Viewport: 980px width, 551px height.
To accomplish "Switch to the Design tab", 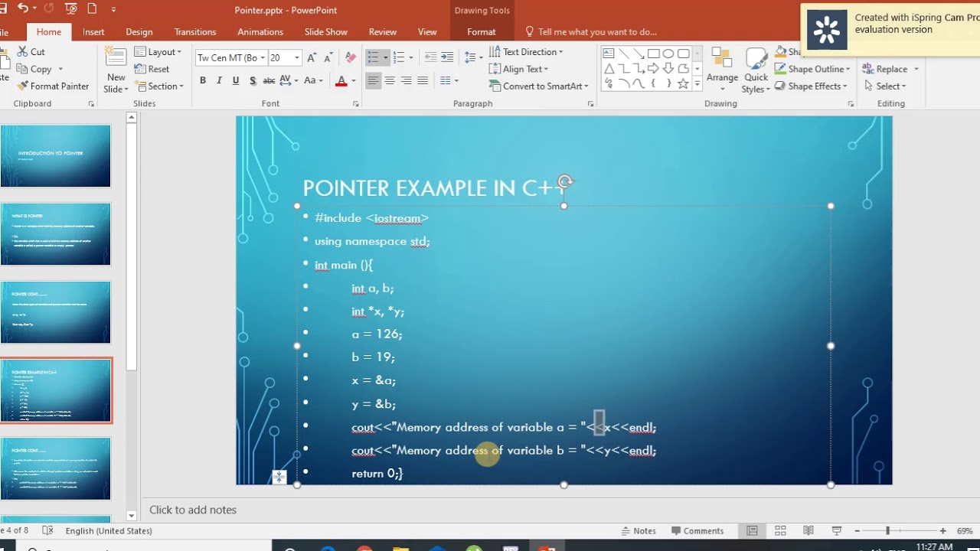I will (139, 32).
